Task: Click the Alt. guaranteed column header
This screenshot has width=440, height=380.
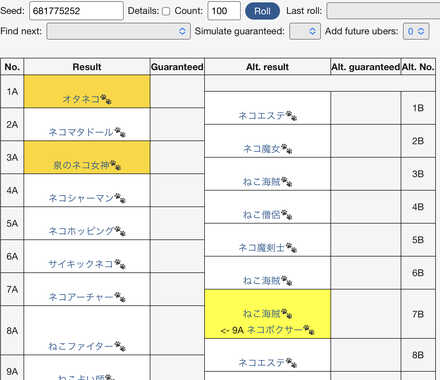Action: [366, 67]
